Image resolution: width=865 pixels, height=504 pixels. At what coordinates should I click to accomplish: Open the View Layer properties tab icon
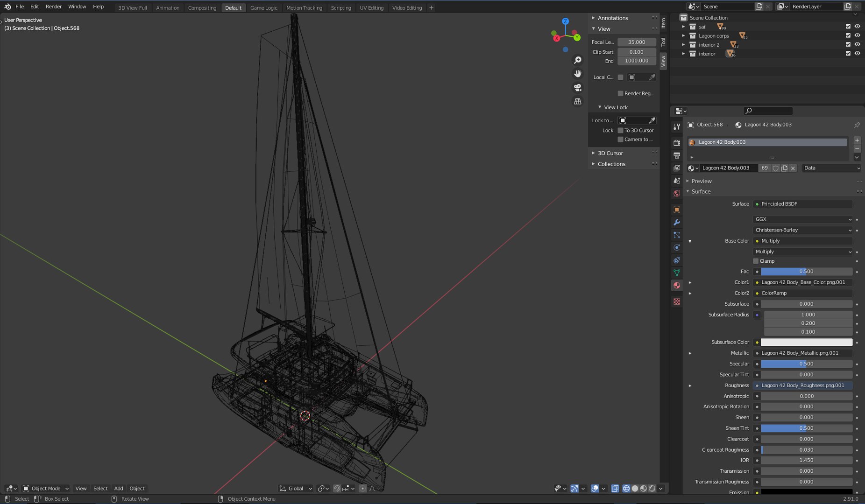[x=677, y=168]
